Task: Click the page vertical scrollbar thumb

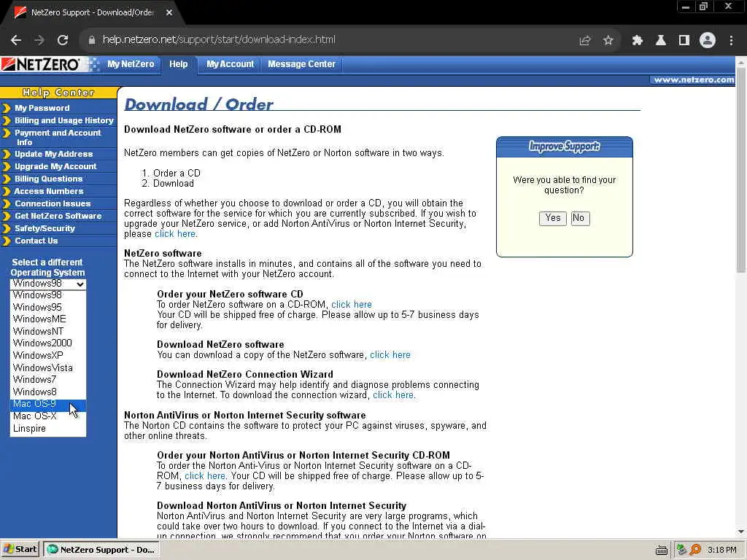Action: point(741,170)
